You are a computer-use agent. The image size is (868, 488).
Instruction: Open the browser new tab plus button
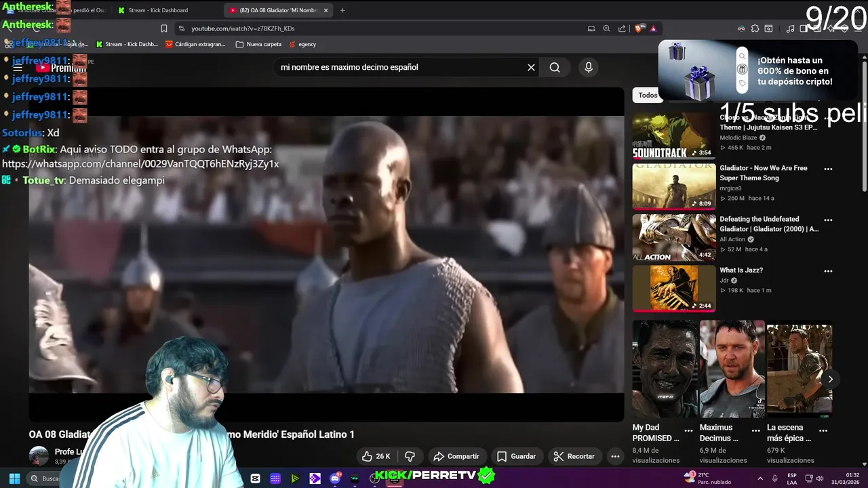[x=342, y=10]
